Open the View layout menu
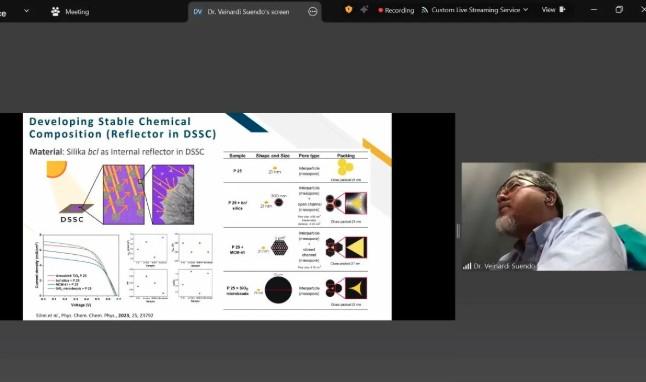646x382 pixels. click(x=553, y=9)
